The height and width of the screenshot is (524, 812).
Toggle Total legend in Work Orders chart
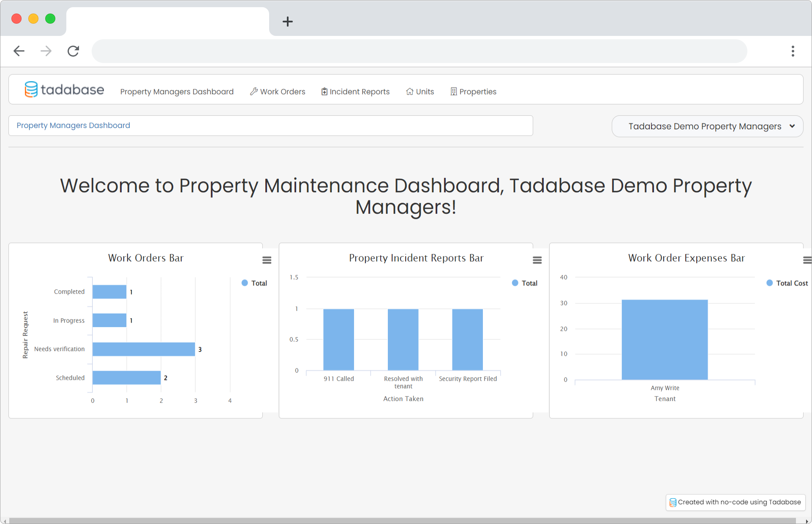(x=254, y=283)
